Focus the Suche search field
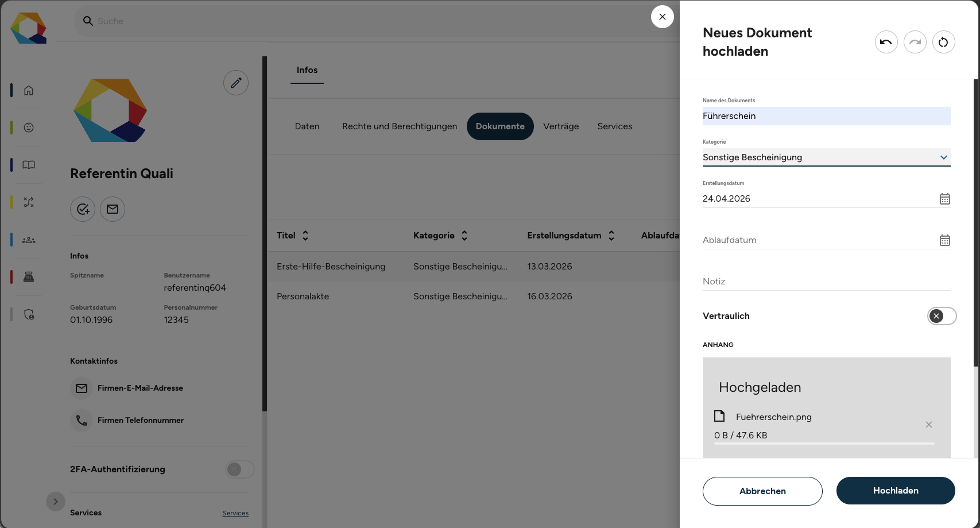The height and width of the screenshot is (528, 980). 373,21
